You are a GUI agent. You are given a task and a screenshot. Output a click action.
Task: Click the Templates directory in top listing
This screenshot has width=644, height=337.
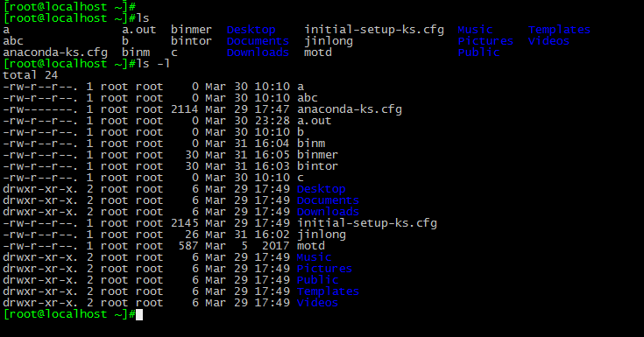559,30
